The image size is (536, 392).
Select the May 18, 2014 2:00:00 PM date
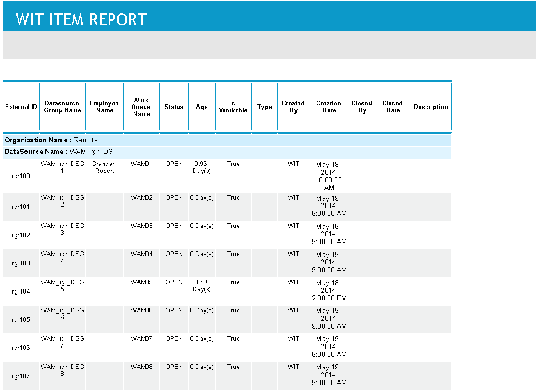329,291
